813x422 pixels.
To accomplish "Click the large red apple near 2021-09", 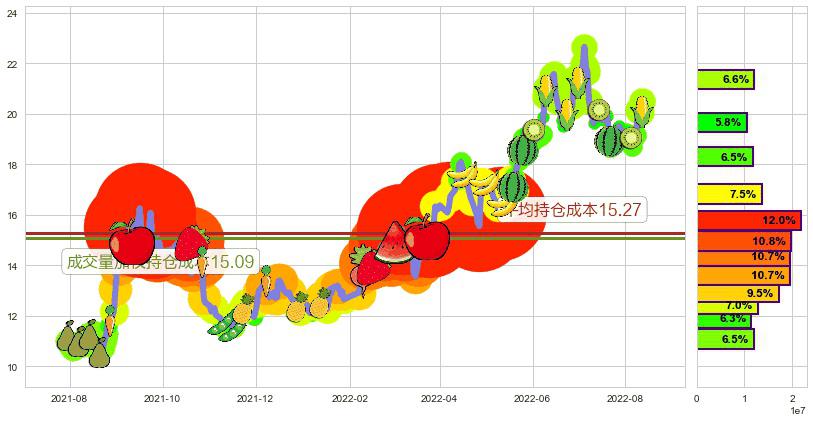I will (131, 243).
